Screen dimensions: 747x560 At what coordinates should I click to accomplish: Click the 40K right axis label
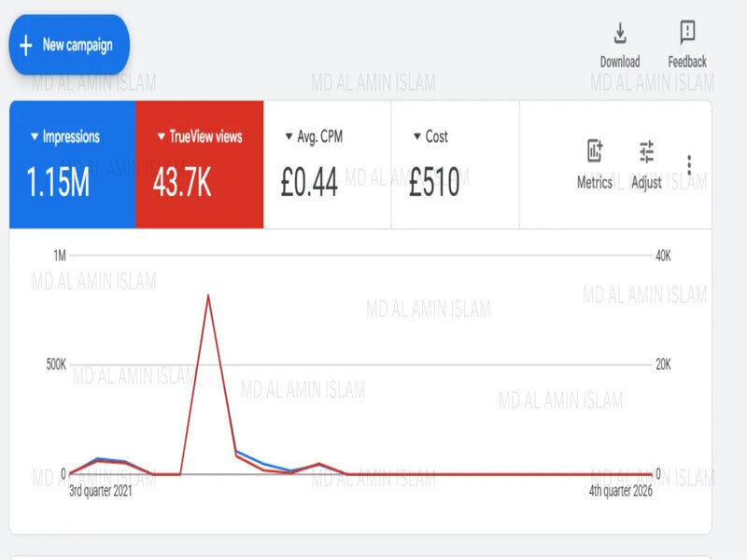[663, 256]
